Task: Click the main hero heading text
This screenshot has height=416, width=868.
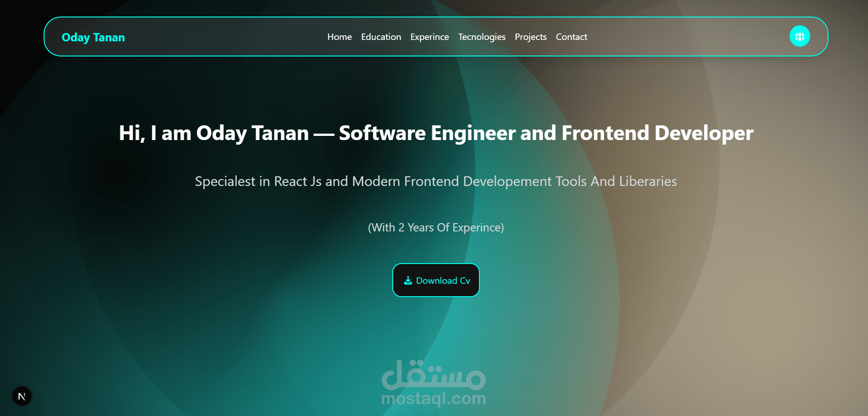Action: click(436, 133)
